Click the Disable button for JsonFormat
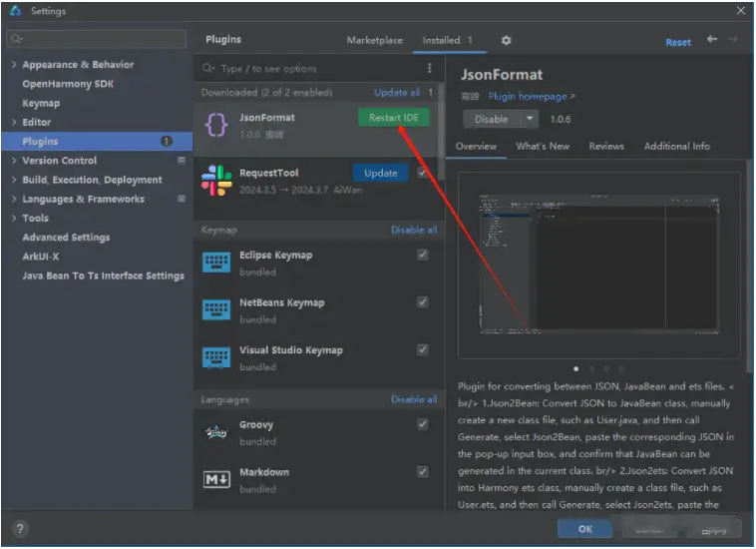The image size is (756, 549). point(492,119)
